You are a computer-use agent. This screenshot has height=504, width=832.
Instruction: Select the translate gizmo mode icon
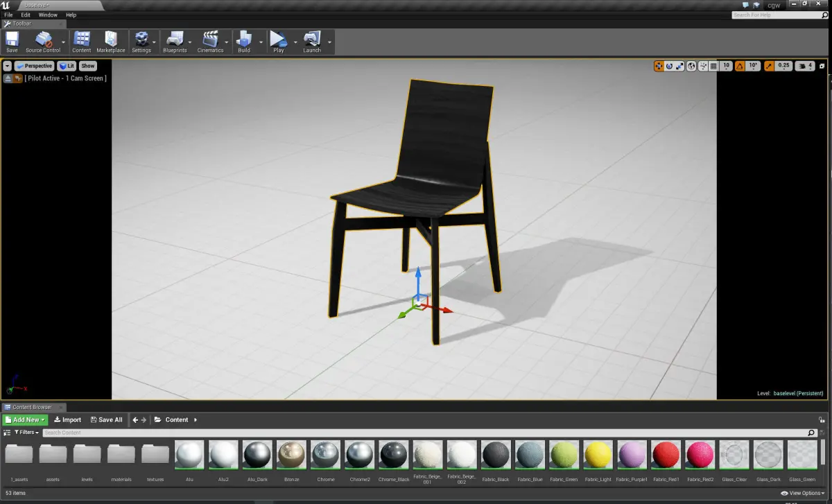[x=659, y=66]
